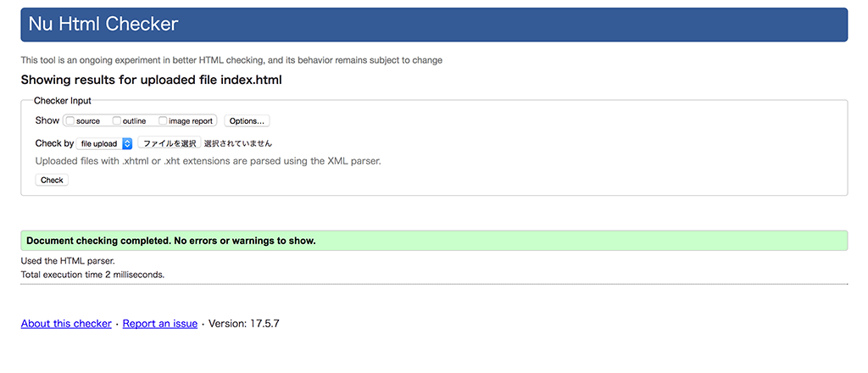Click the Showing results for index.html heading
The image size is (868, 373).
pyautogui.click(x=152, y=80)
